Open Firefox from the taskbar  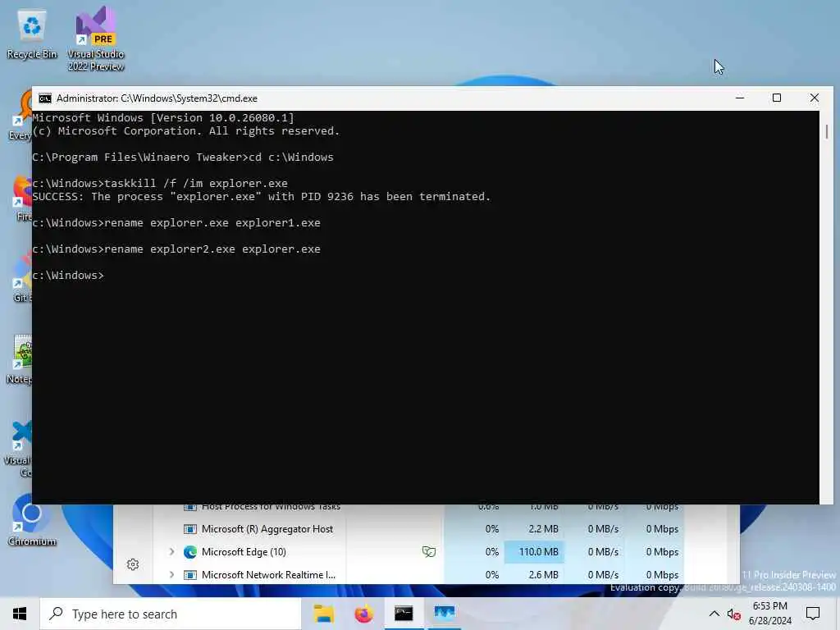[x=363, y=614]
